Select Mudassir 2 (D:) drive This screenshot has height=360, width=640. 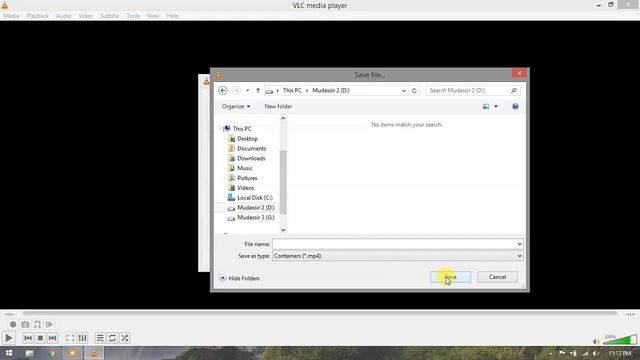click(256, 208)
